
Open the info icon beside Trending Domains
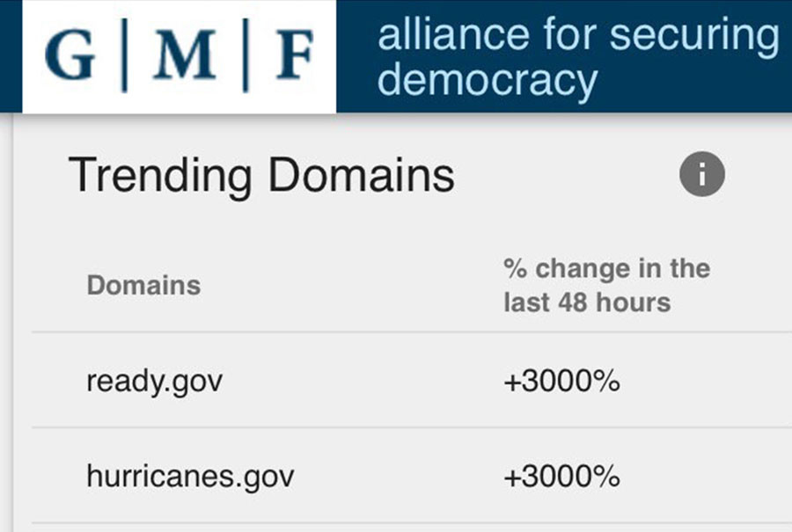coord(702,174)
